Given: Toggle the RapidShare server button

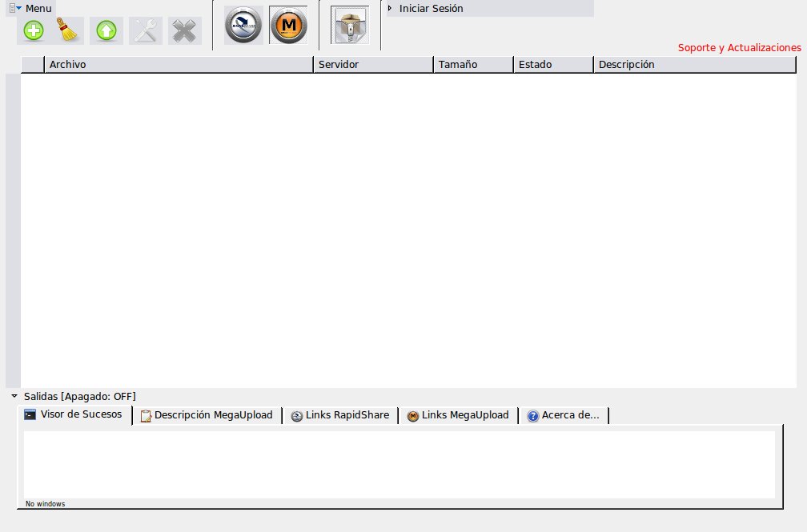Looking at the screenshot, I should tap(243, 26).
